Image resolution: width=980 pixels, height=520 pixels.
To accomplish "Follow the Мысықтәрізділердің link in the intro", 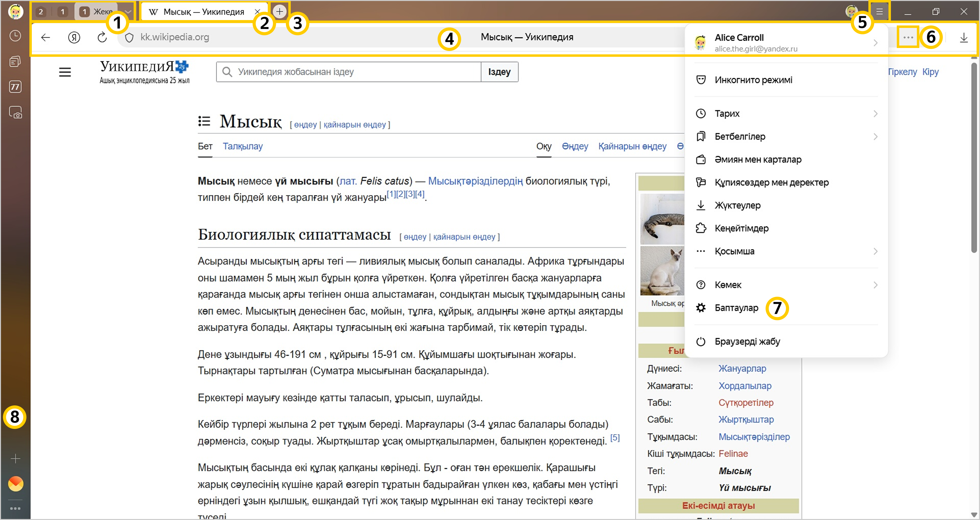I will [476, 181].
